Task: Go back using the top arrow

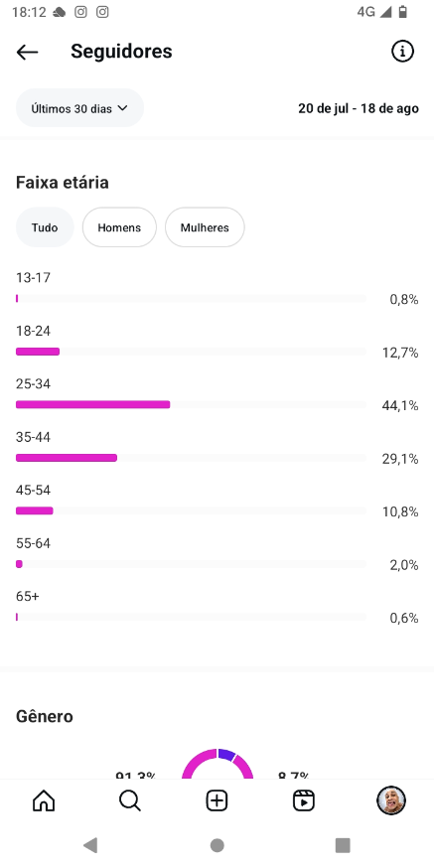Action: pyautogui.click(x=27, y=52)
